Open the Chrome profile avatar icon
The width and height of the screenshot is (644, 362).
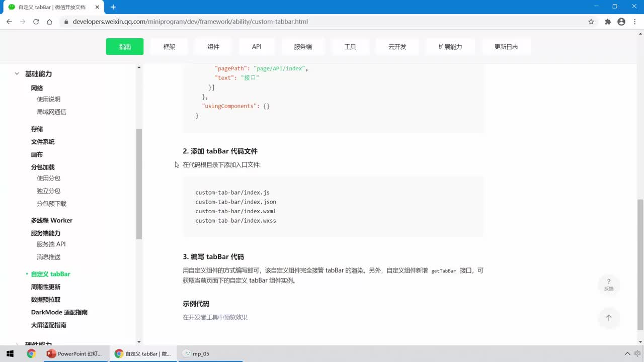[x=621, y=22]
